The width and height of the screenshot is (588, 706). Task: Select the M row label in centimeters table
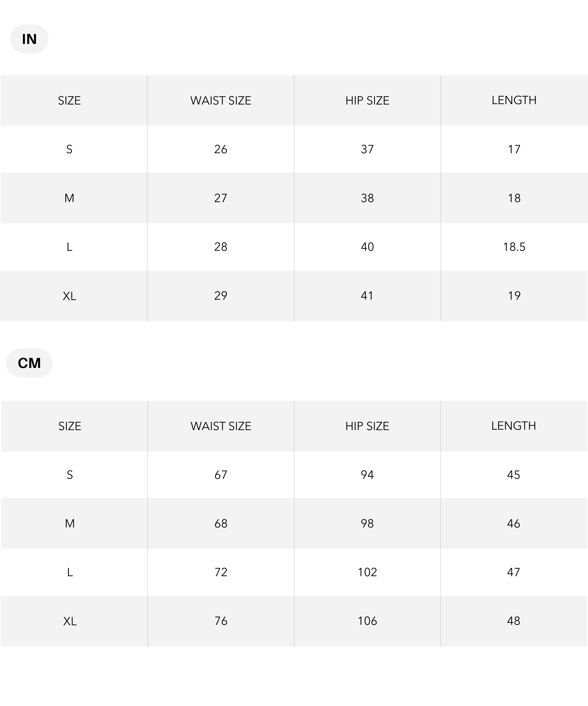coord(70,524)
